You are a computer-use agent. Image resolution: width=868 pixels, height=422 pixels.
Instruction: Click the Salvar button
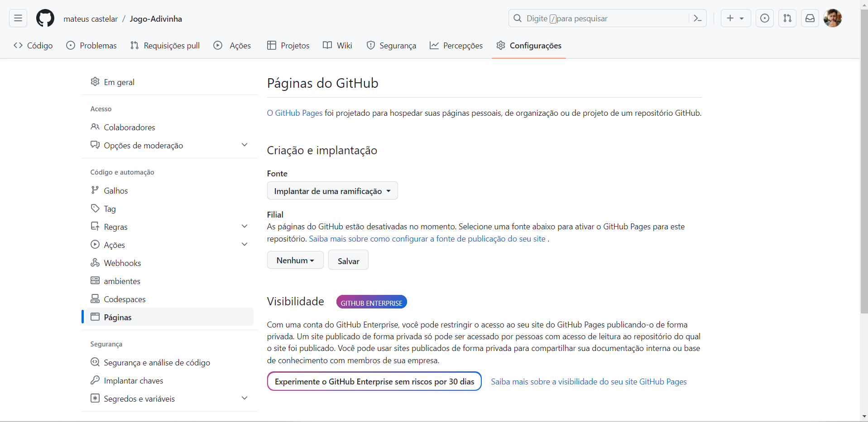348,260
